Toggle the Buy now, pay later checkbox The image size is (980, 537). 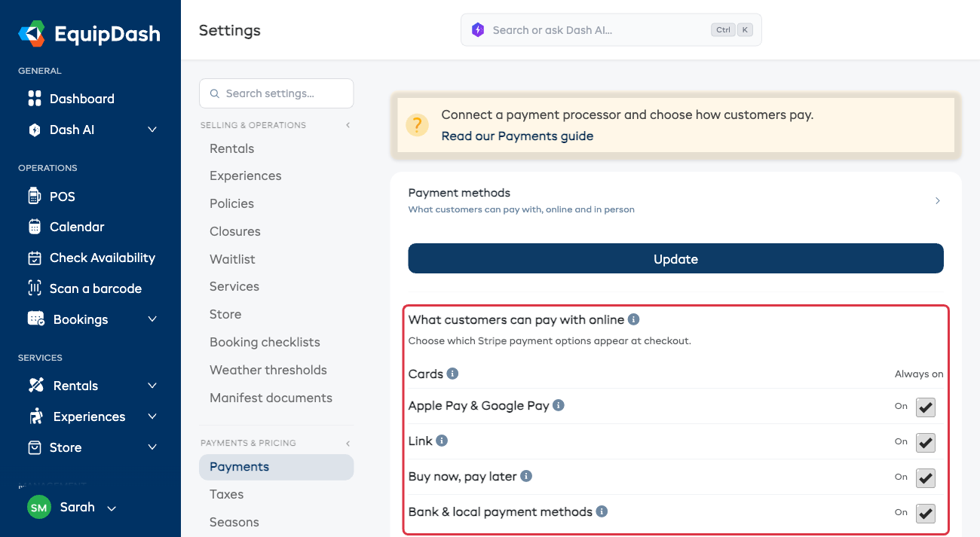coord(926,478)
